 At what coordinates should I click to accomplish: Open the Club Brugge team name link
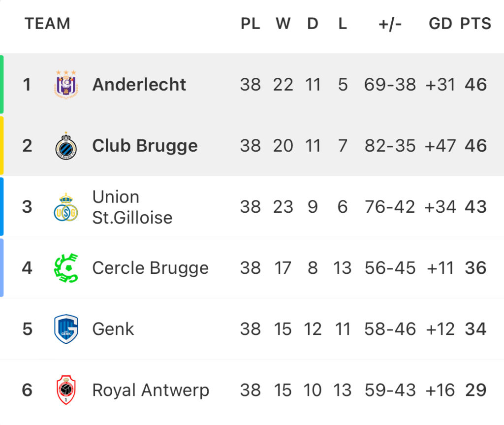click(x=145, y=146)
